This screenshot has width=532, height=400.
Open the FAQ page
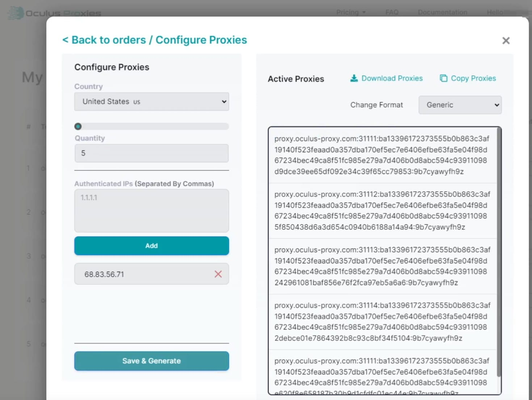[392, 12]
